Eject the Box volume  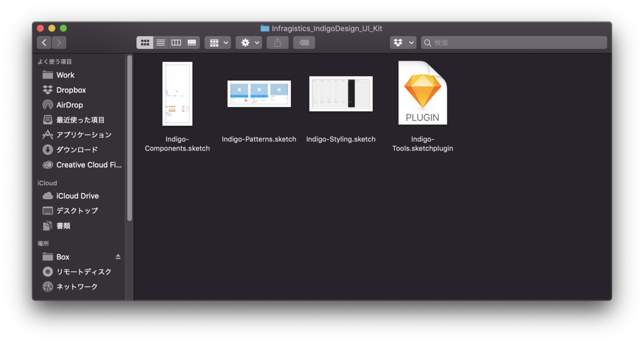(118, 257)
